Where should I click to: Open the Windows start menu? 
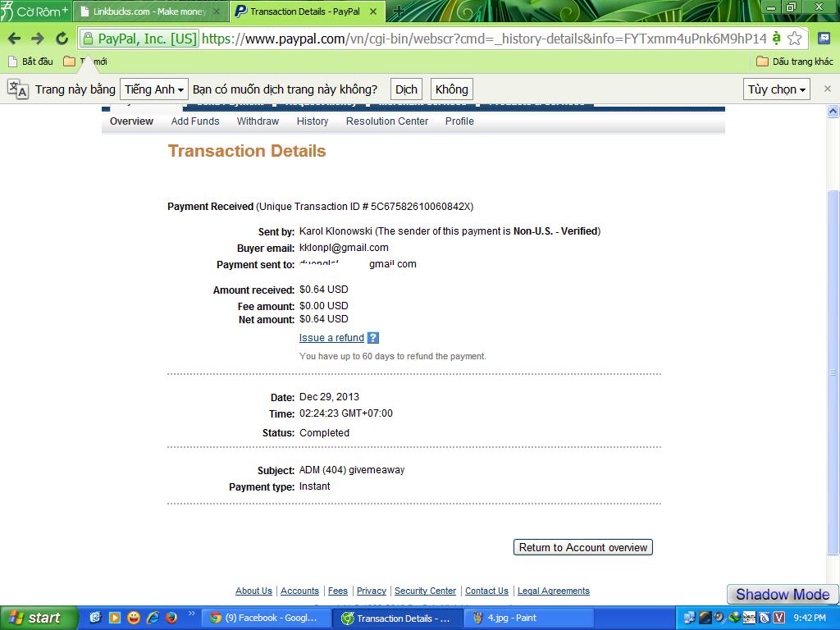[39, 619]
